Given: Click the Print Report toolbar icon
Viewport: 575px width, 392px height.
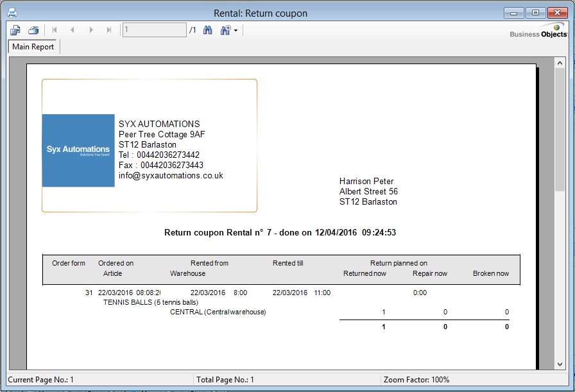Looking at the screenshot, I should coord(33,30).
